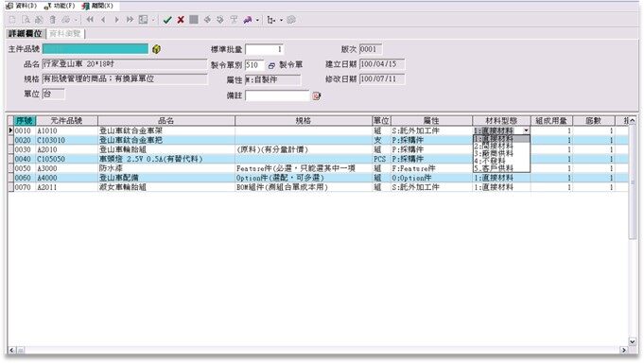Click the trash delete toolbar icon

tap(53, 20)
